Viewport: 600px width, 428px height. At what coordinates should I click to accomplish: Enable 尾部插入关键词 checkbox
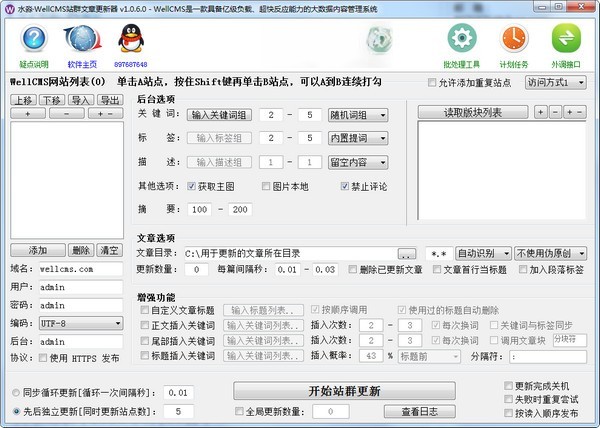pyautogui.click(x=145, y=340)
